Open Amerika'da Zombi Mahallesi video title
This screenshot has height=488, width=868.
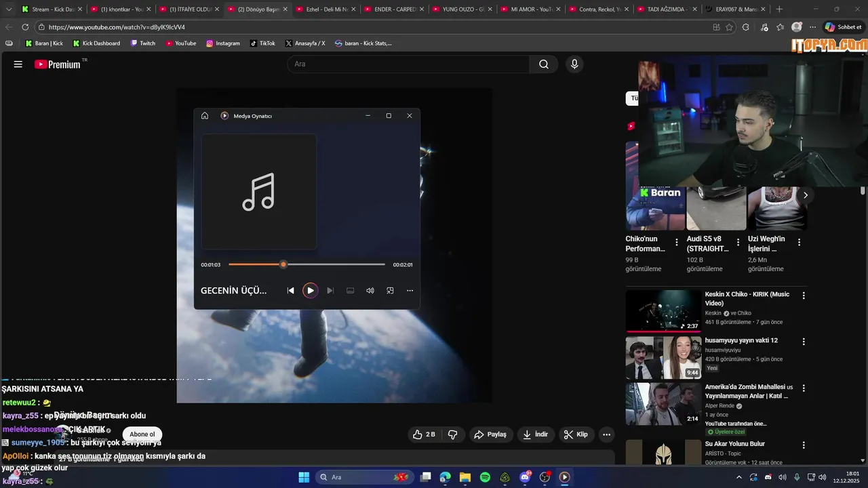tap(749, 392)
